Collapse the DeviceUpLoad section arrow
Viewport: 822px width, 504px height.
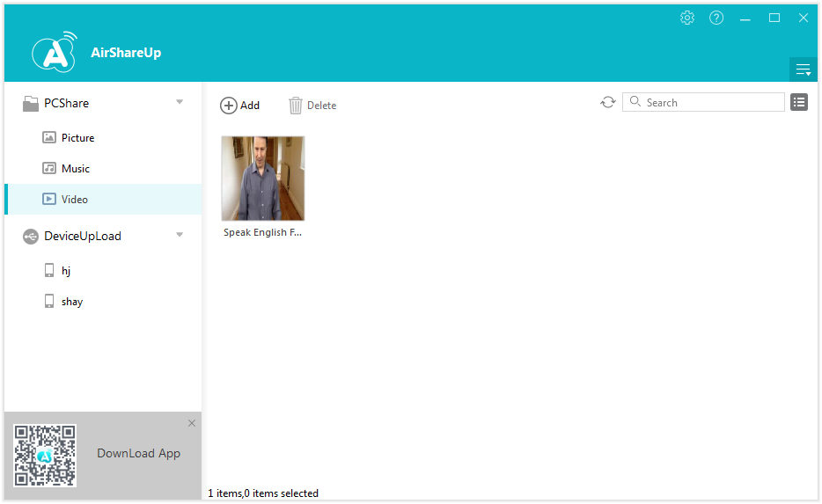click(x=180, y=235)
